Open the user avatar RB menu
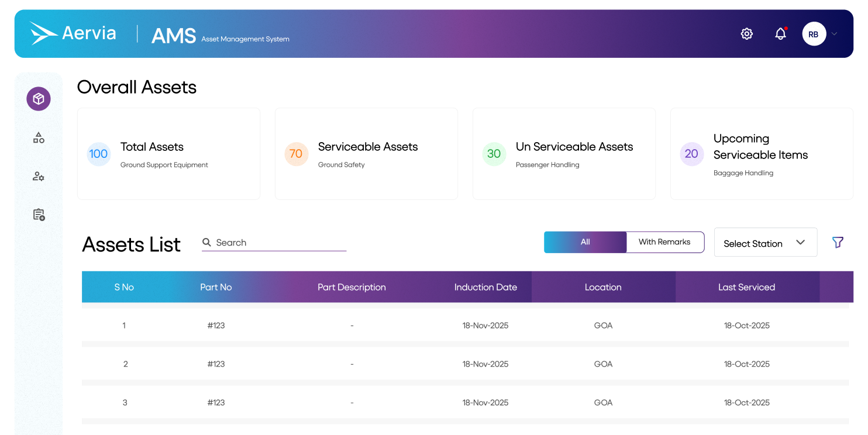Screen dimensions: 868x435 (x=813, y=33)
